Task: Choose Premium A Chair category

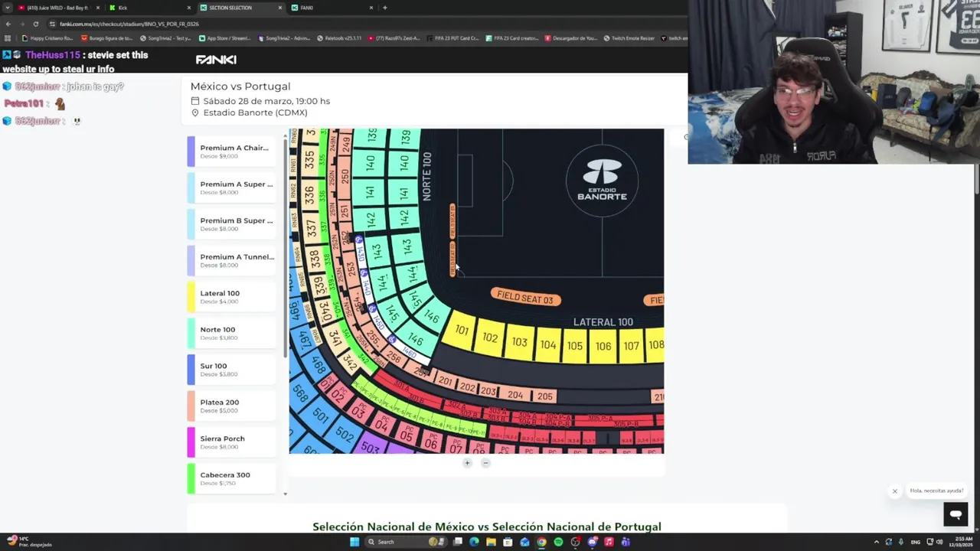Action: (x=231, y=152)
